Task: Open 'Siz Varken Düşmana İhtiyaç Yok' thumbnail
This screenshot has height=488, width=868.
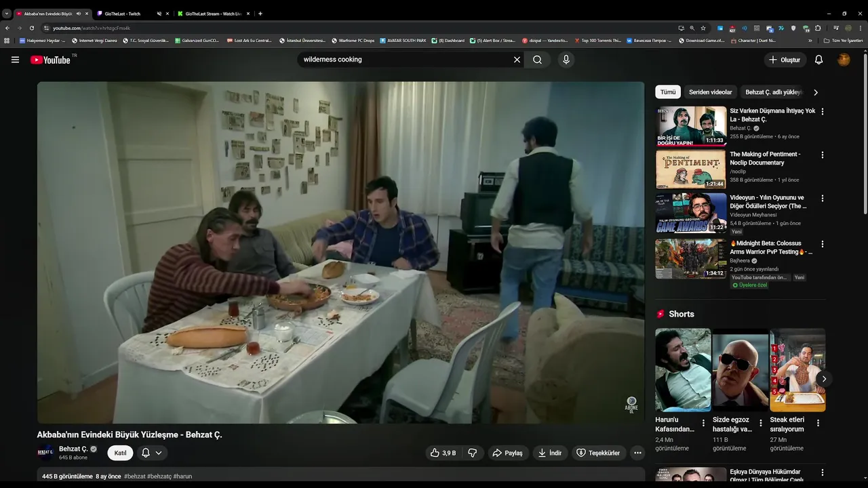Action: pos(691,126)
